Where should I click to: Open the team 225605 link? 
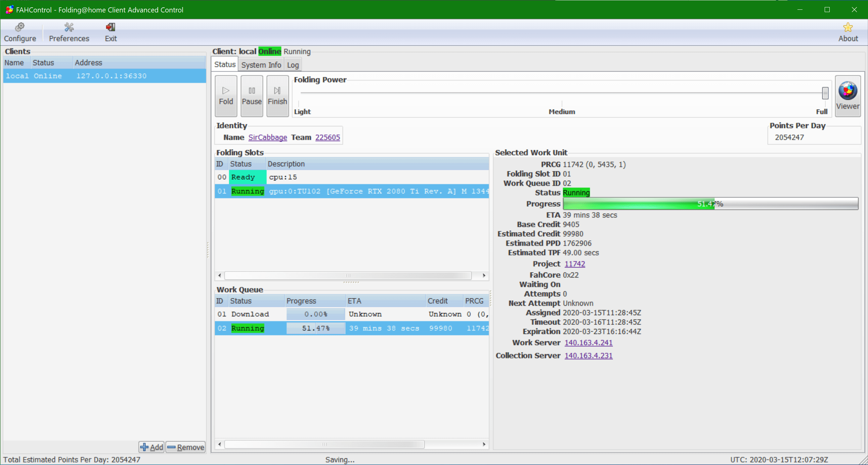click(x=328, y=137)
